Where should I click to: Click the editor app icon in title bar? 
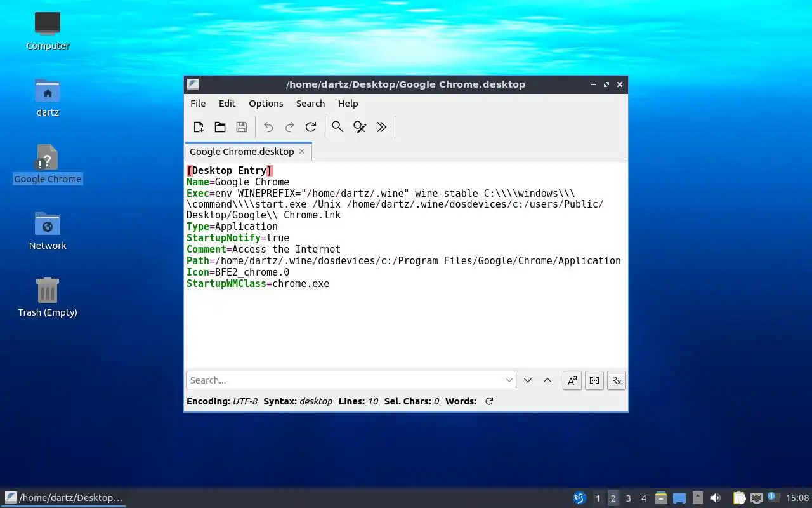pos(193,84)
